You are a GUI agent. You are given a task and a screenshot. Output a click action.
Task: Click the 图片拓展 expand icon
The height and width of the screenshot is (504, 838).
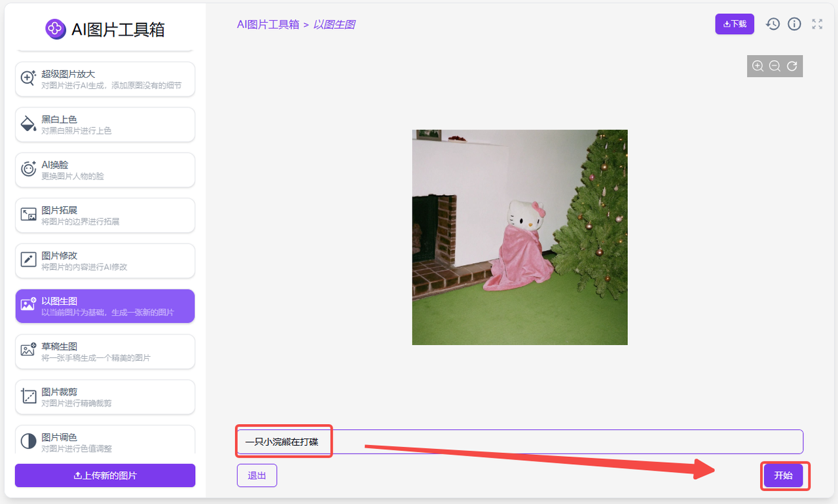[x=28, y=215]
